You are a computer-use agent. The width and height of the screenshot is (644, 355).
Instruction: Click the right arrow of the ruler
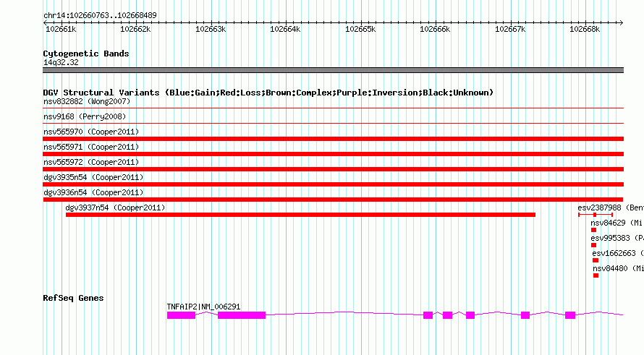click(x=621, y=23)
